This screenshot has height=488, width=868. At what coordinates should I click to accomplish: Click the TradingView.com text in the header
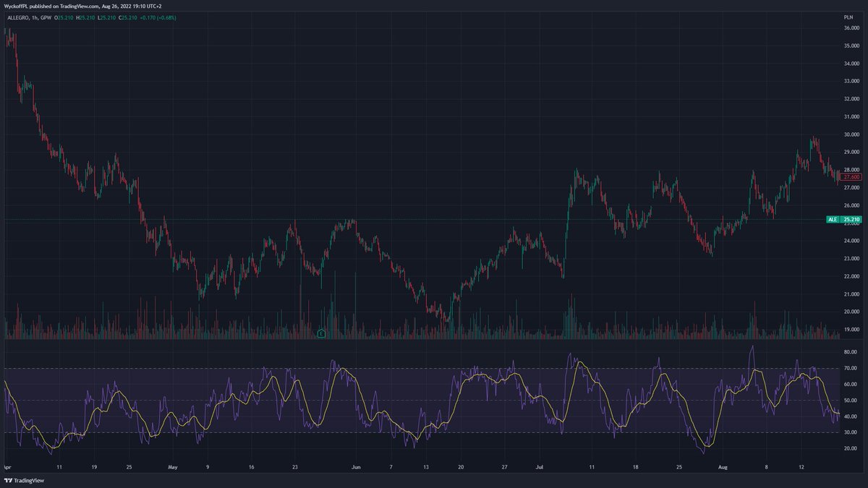click(79, 6)
